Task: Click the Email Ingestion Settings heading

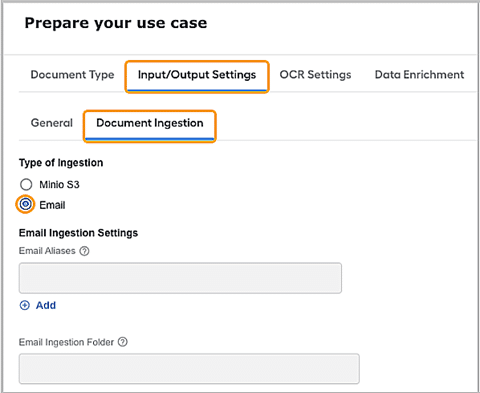Action: (x=78, y=233)
